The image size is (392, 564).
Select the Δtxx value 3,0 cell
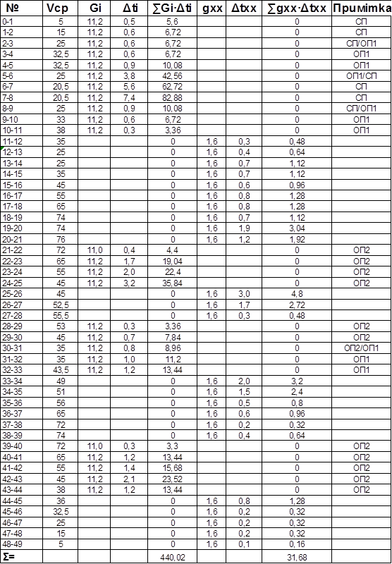244,294
